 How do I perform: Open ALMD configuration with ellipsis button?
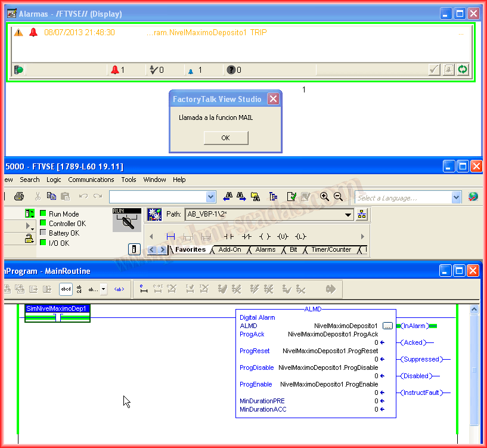click(x=387, y=326)
